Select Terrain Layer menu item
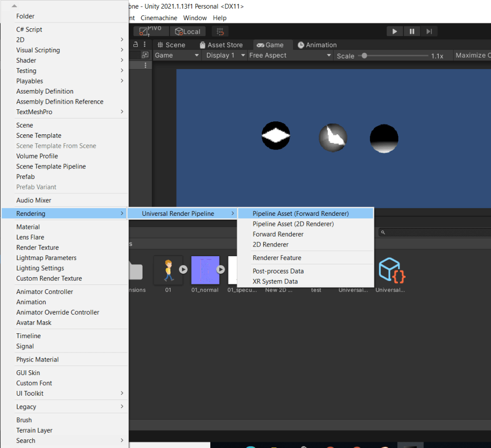491x448 pixels. (x=65, y=430)
